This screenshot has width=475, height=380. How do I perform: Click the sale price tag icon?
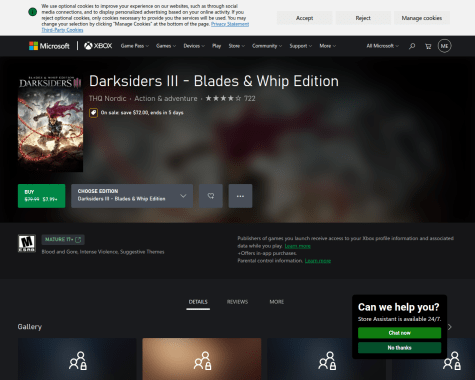(93, 113)
